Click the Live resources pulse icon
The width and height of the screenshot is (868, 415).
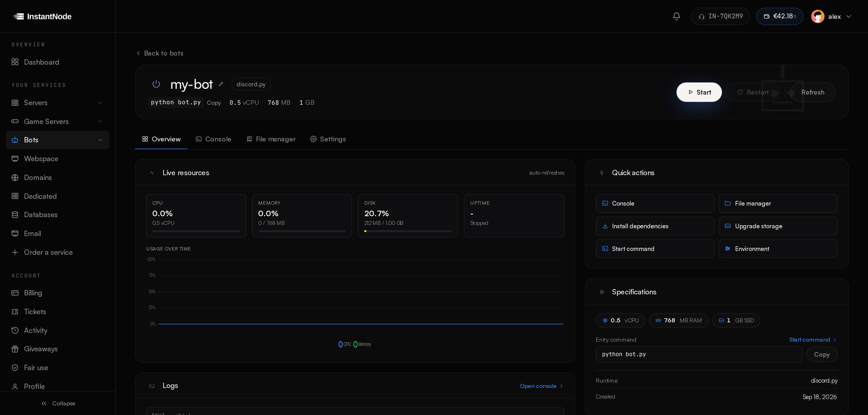(152, 173)
